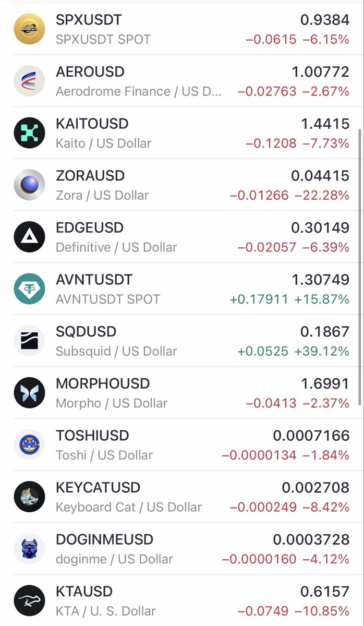
Task: Tap the Toshi cat icon
Action: click(x=29, y=445)
